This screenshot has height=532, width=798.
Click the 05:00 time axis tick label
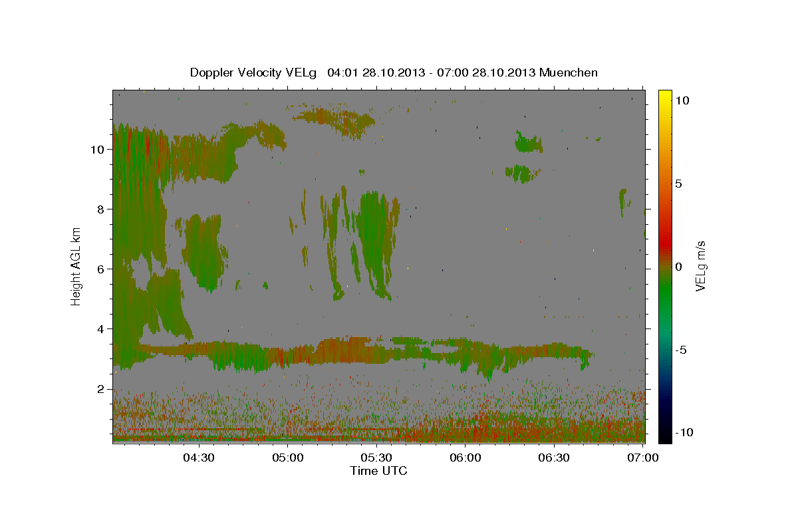288,458
